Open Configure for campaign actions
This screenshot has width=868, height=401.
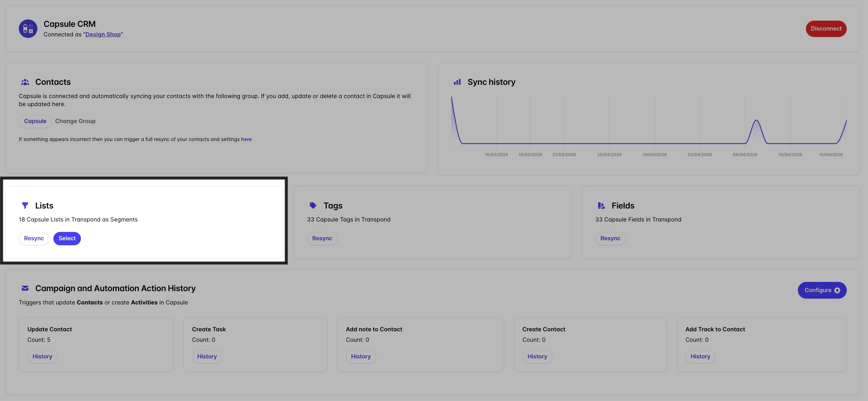pyautogui.click(x=822, y=290)
